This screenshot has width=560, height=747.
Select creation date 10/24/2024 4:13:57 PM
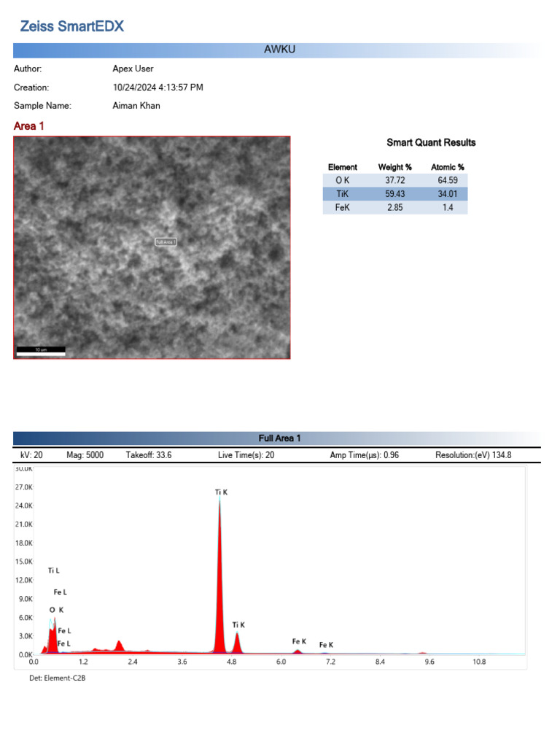click(x=157, y=88)
